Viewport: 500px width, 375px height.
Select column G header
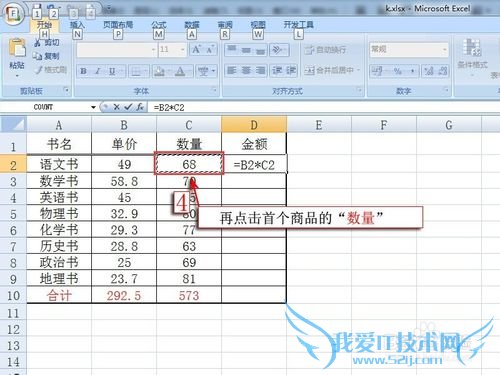click(x=449, y=125)
